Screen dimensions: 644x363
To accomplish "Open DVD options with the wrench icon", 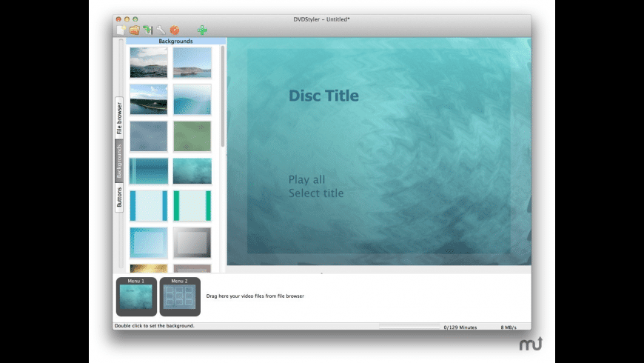I will 161,30.
